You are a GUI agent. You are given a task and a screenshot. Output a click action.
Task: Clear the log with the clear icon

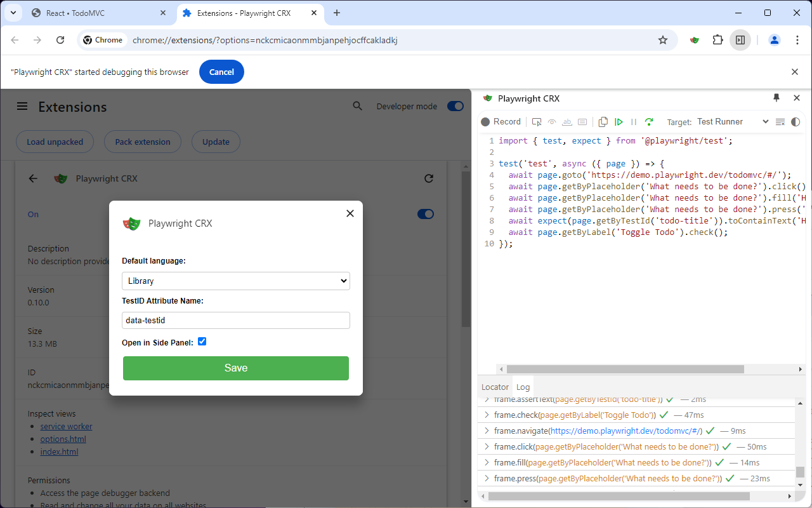tap(780, 122)
